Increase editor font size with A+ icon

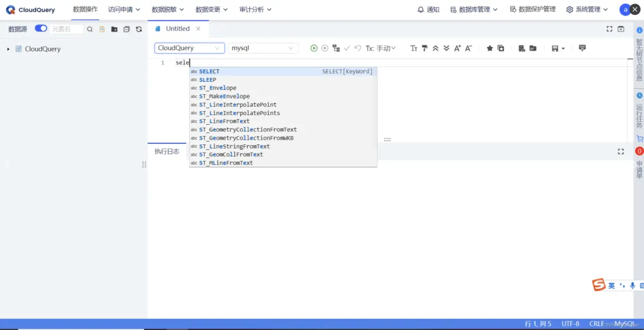point(457,48)
